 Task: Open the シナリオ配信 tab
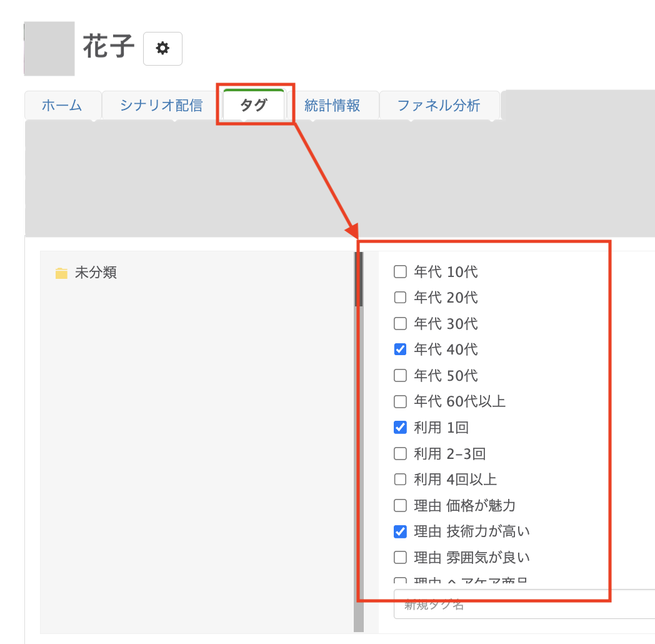point(161,105)
